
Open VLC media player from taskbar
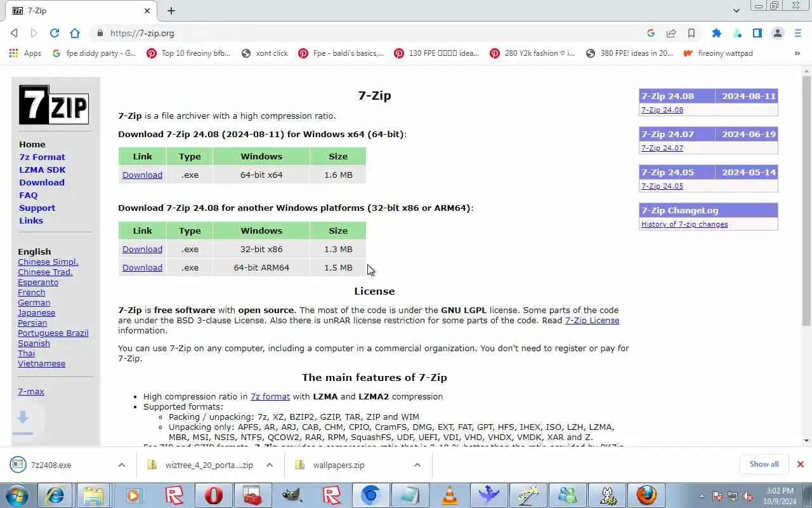pos(450,495)
